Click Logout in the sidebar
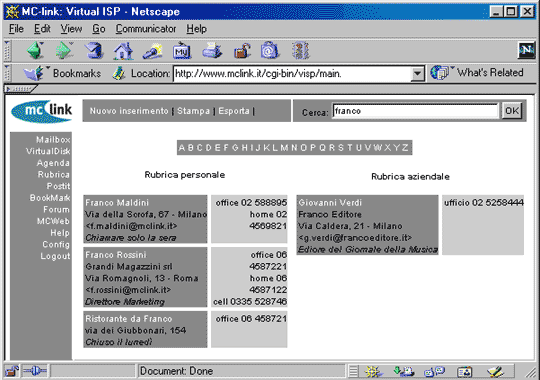Image resolution: width=540 pixels, height=380 pixels. coord(55,256)
